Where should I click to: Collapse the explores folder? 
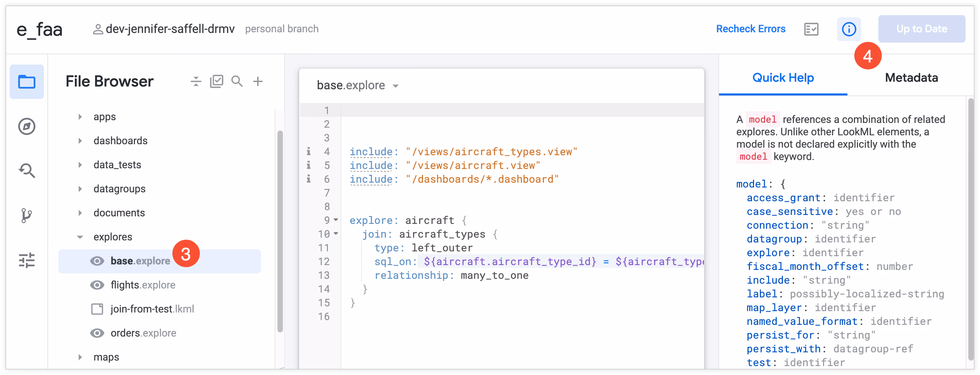[x=80, y=237]
